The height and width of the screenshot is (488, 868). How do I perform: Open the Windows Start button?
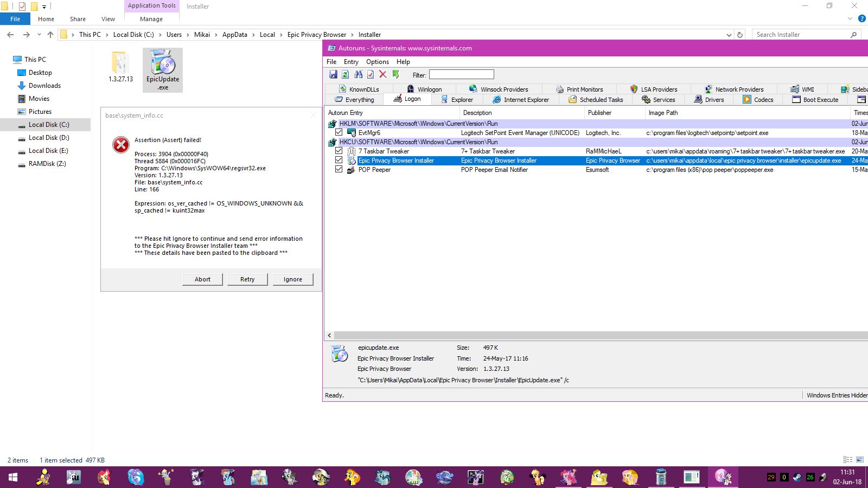tap(13, 477)
